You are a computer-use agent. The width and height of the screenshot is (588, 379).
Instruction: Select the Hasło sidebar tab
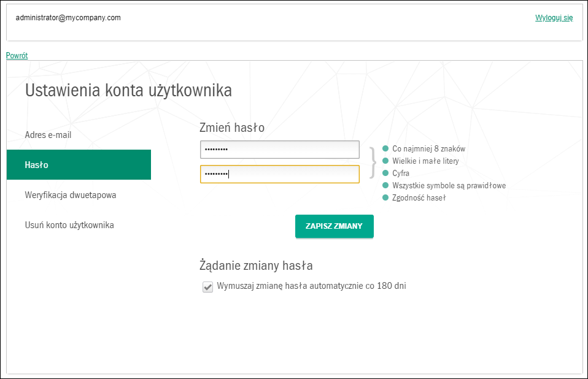tap(79, 165)
